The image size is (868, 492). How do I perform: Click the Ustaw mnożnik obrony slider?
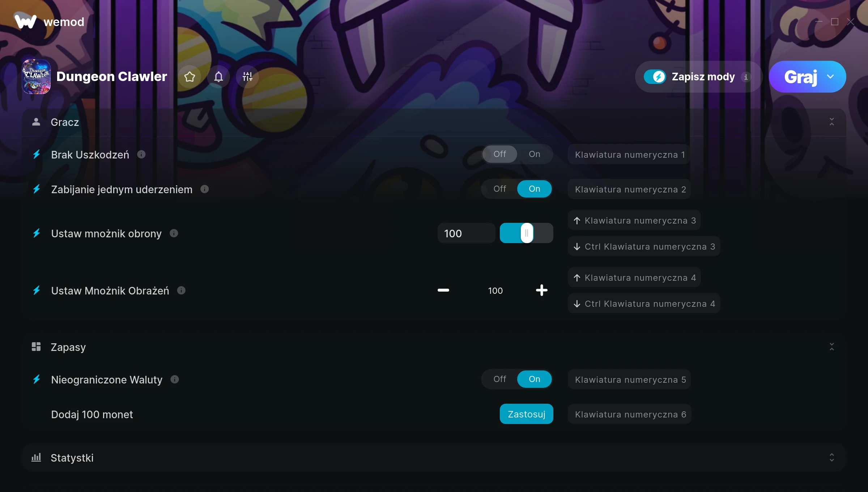(527, 233)
